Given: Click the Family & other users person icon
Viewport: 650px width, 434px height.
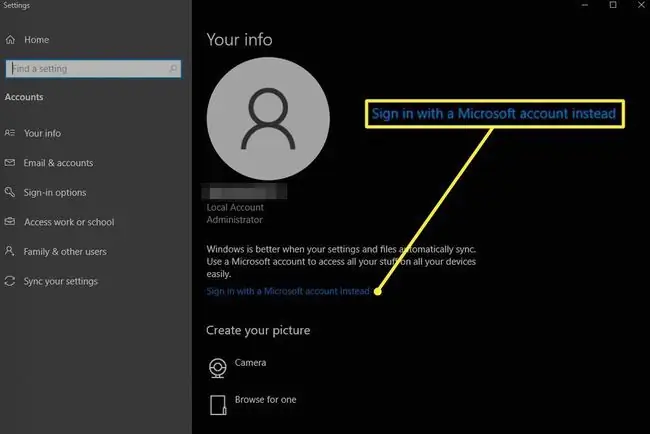Looking at the screenshot, I should click(10, 251).
